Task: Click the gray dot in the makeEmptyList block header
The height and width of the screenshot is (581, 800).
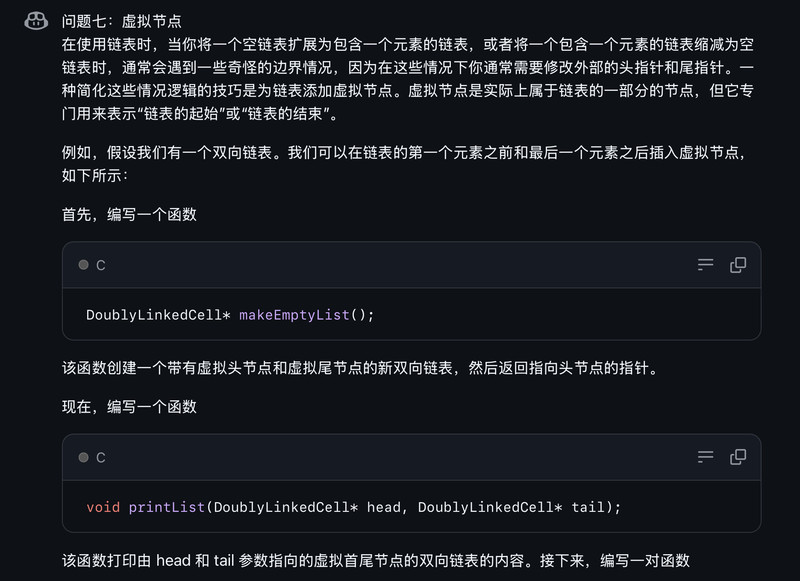Action: 83,265
